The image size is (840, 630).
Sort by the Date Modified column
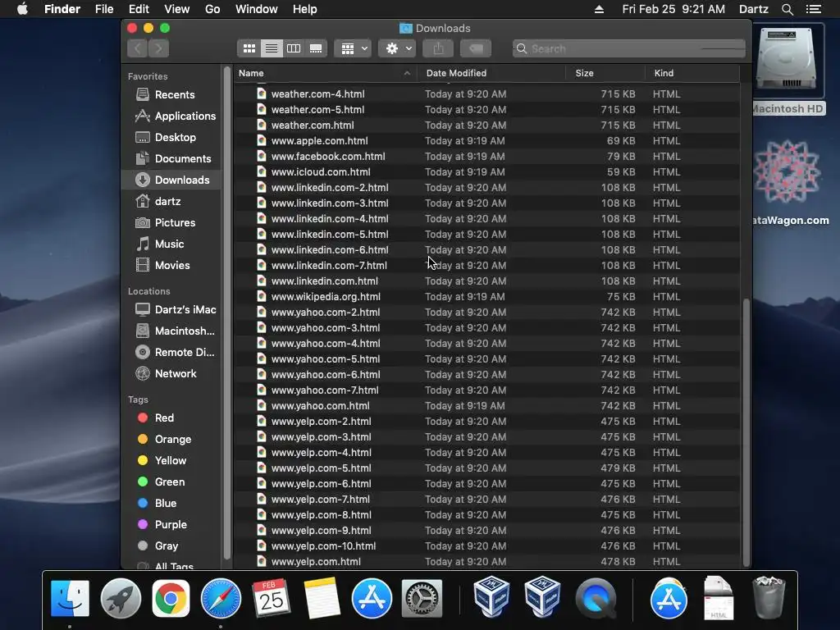pyautogui.click(x=491, y=73)
